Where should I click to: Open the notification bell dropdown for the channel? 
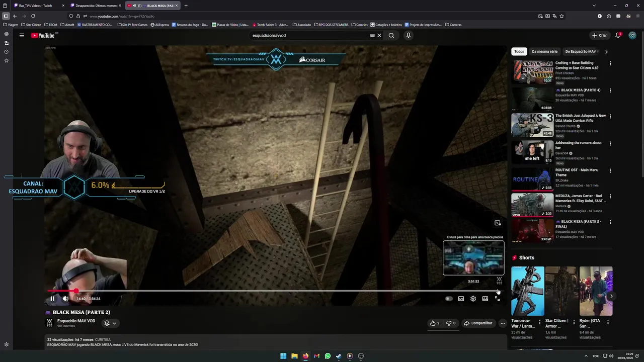110,323
